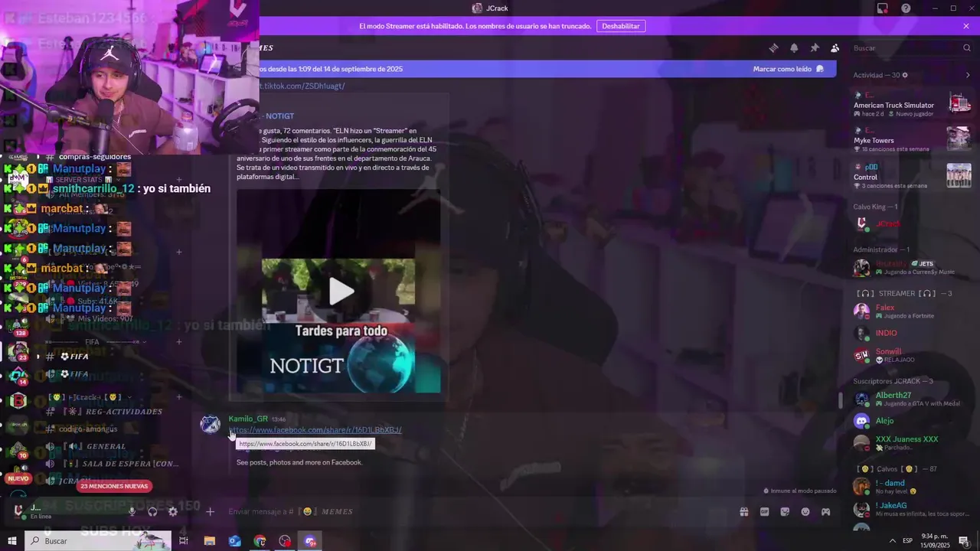This screenshot has height=551, width=980.
Task: Toggle microphone mute in user panel
Action: pos(132,511)
